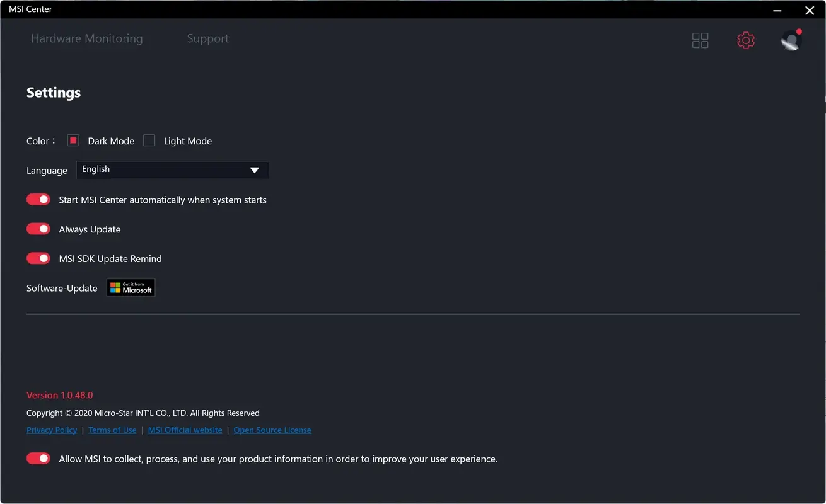Screen dimensions: 826x504
Task: Toggle MSI SDK Update Remind off
Action: [x=38, y=258]
